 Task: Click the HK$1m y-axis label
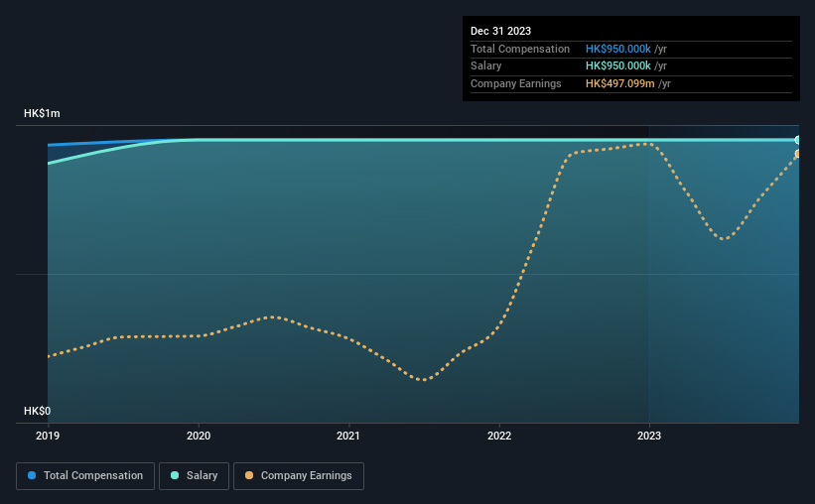tap(42, 113)
